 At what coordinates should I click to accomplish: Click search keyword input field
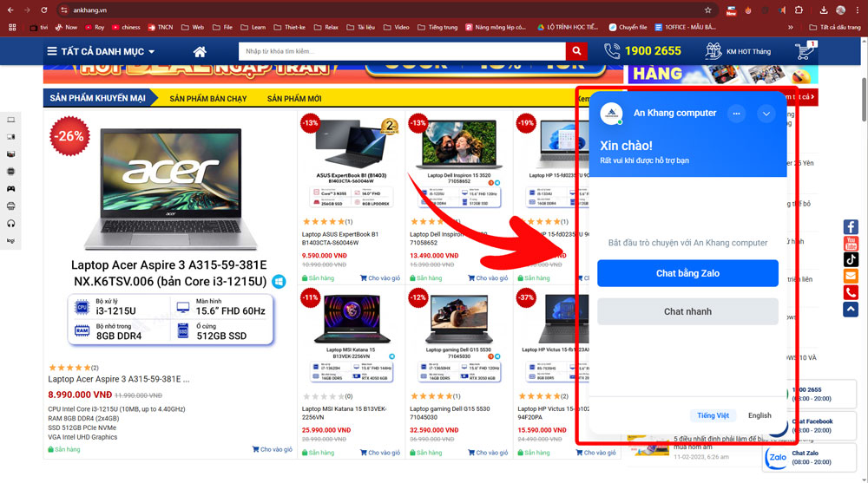coord(402,51)
